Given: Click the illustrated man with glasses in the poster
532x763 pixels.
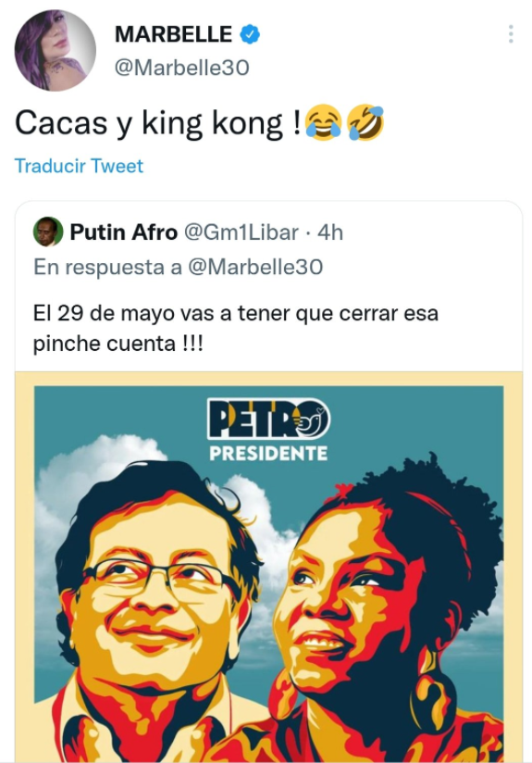Looking at the screenshot, I should tap(155, 608).
